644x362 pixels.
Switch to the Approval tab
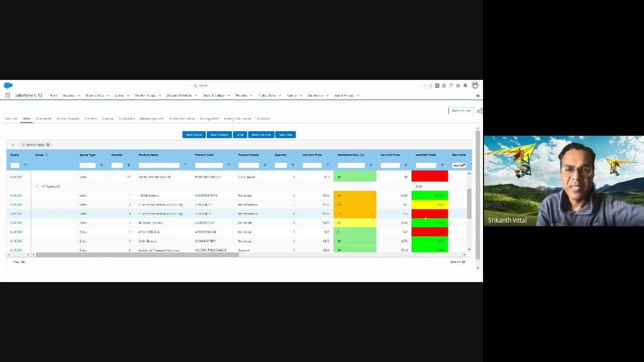point(108,119)
